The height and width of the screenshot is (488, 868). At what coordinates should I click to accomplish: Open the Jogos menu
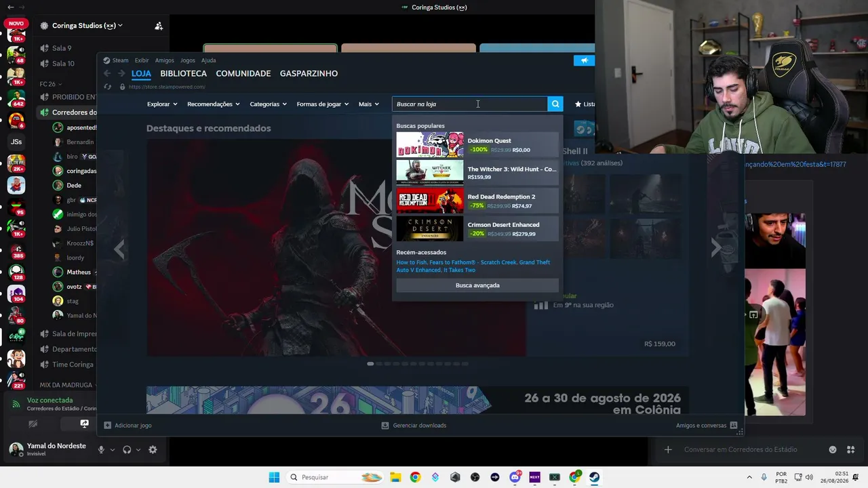click(188, 60)
